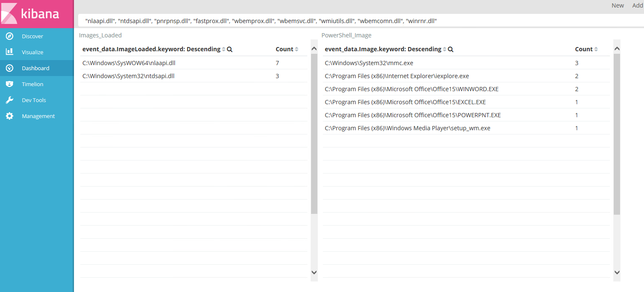Open Dashboard gauge icon
Viewport: 644px width, 292px height.
(x=9, y=68)
